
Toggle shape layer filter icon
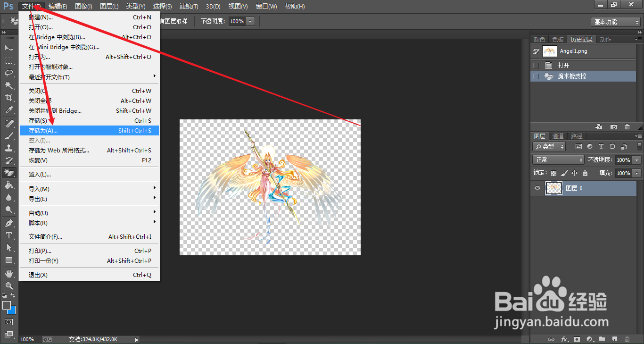[x=612, y=147]
